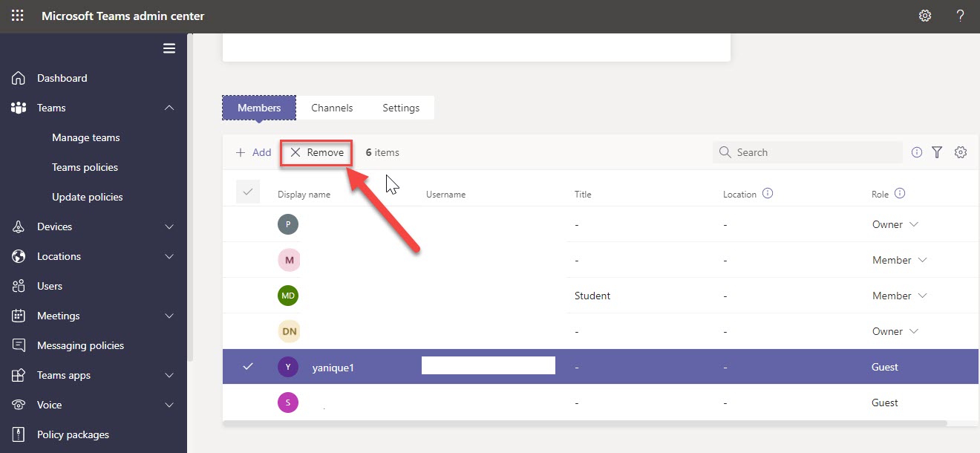Screen dimensions: 980x453
Task: Click the Users people icon
Action: 19,286
